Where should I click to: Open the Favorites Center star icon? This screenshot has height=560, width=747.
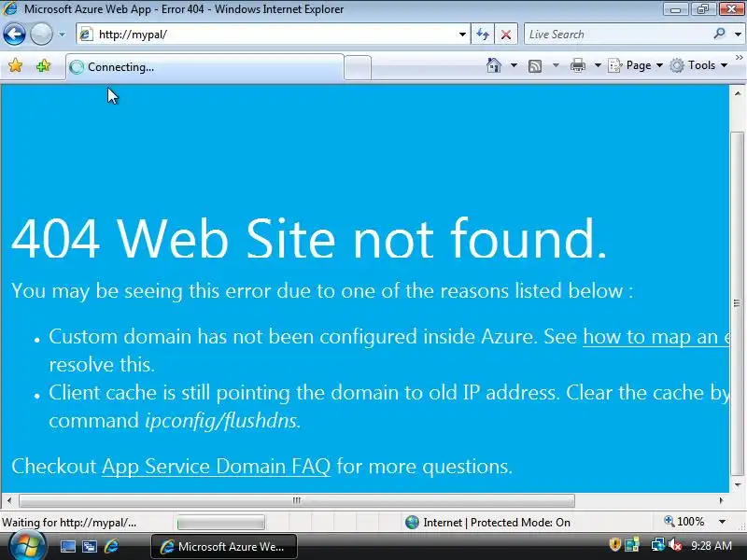coord(15,65)
